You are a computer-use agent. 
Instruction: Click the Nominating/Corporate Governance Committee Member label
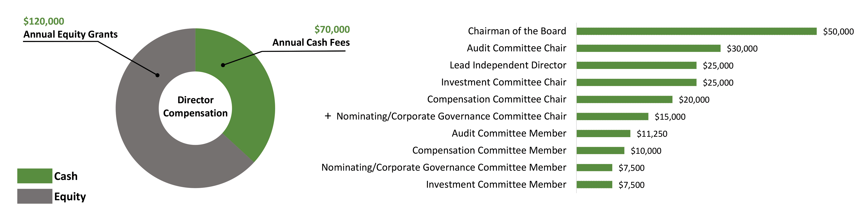point(443,167)
